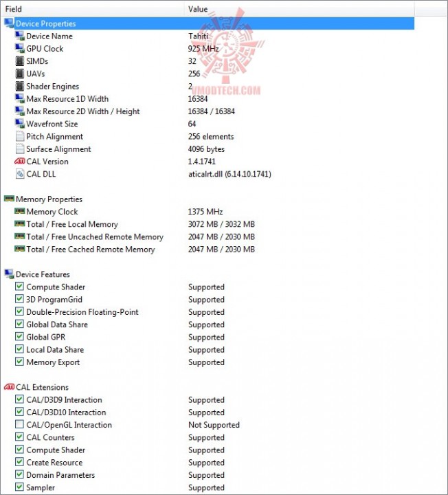Click the CAL version value 1.4.1741
448x495 pixels.
tap(201, 162)
